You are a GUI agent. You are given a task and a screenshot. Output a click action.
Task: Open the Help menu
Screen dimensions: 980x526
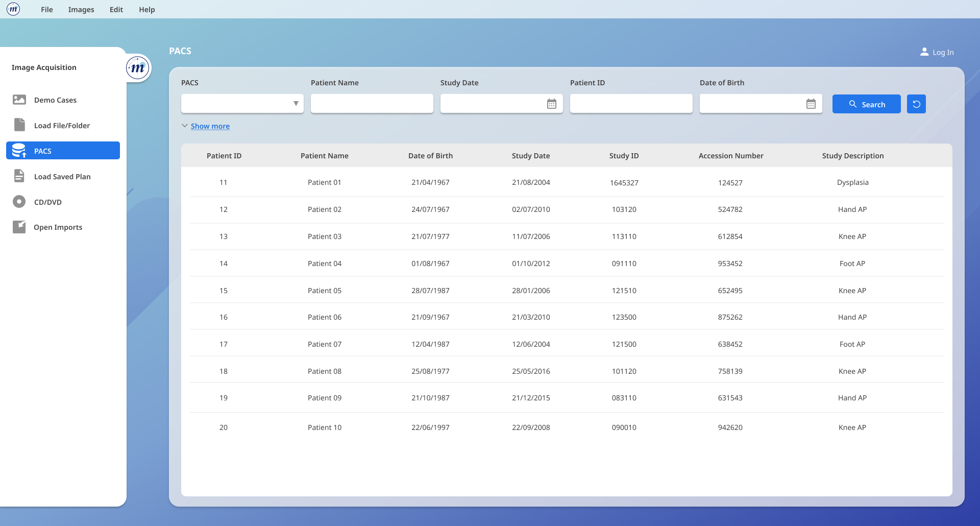point(147,10)
